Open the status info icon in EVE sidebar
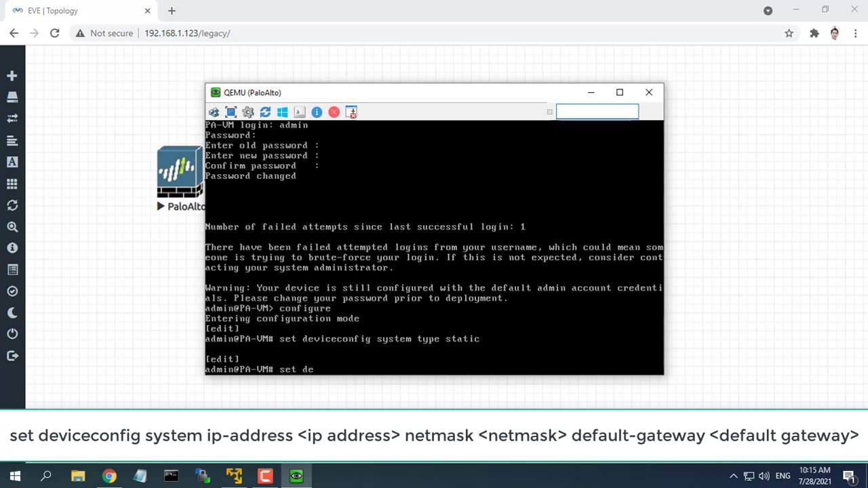This screenshot has width=868, height=488. coord(12,248)
